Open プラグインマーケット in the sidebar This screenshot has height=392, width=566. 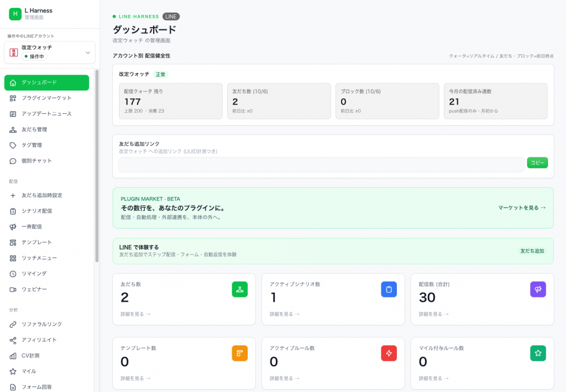[46, 98]
